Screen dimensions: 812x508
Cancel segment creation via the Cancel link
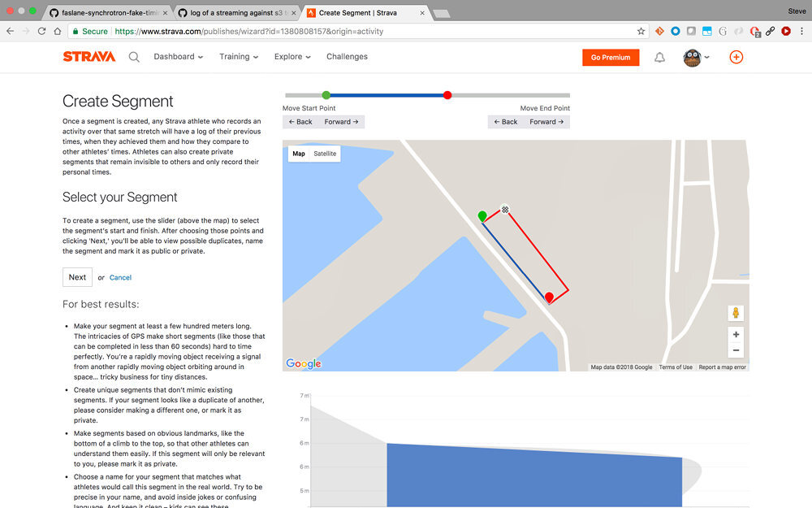coord(120,277)
